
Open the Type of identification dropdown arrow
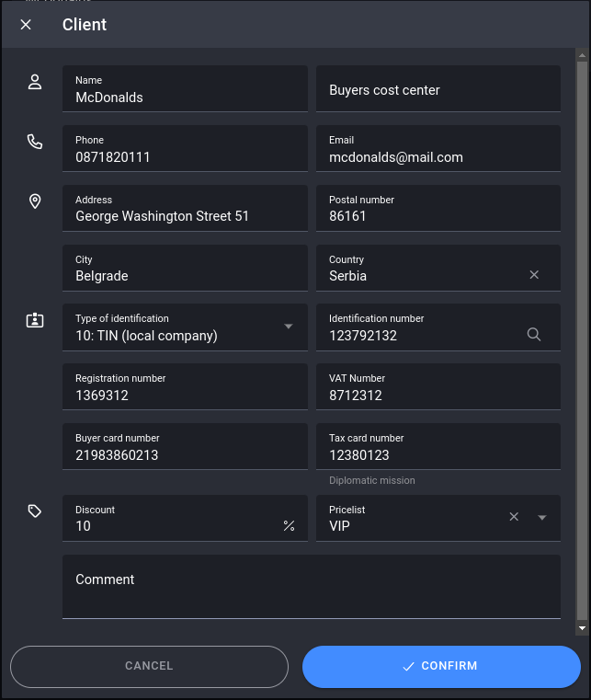click(x=289, y=327)
